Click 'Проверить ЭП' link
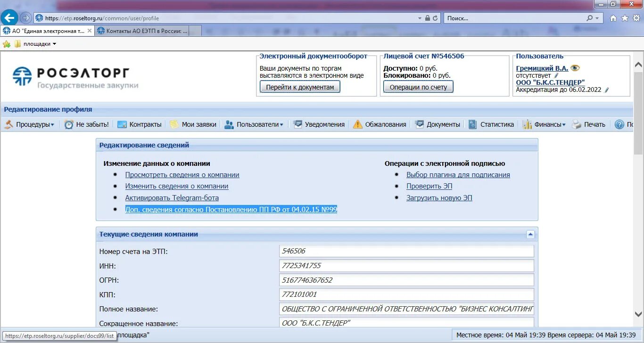644x343 pixels. [429, 186]
